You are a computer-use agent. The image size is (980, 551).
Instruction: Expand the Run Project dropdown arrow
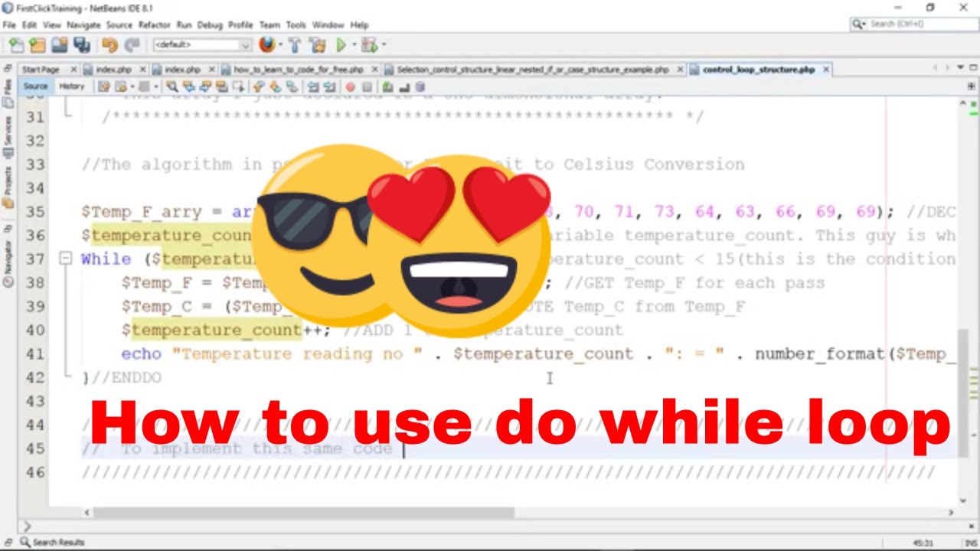(354, 45)
